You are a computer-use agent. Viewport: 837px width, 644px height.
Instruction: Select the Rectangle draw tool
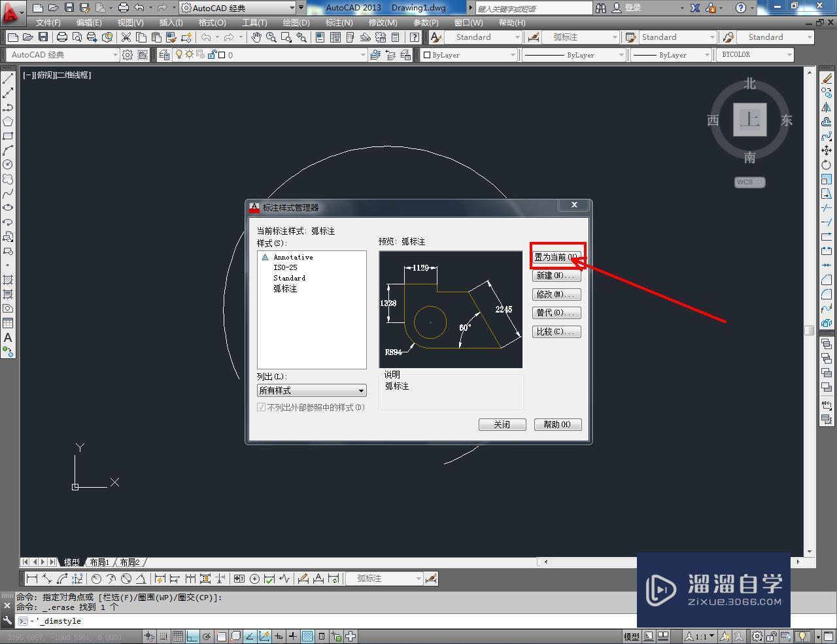click(x=8, y=136)
